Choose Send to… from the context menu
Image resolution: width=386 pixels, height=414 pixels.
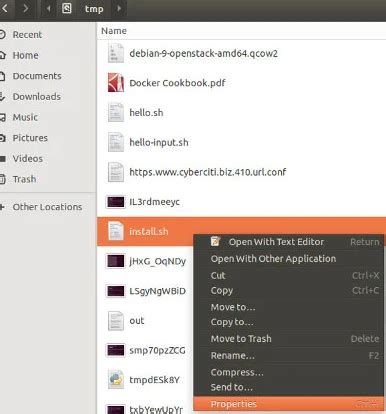coord(289,387)
